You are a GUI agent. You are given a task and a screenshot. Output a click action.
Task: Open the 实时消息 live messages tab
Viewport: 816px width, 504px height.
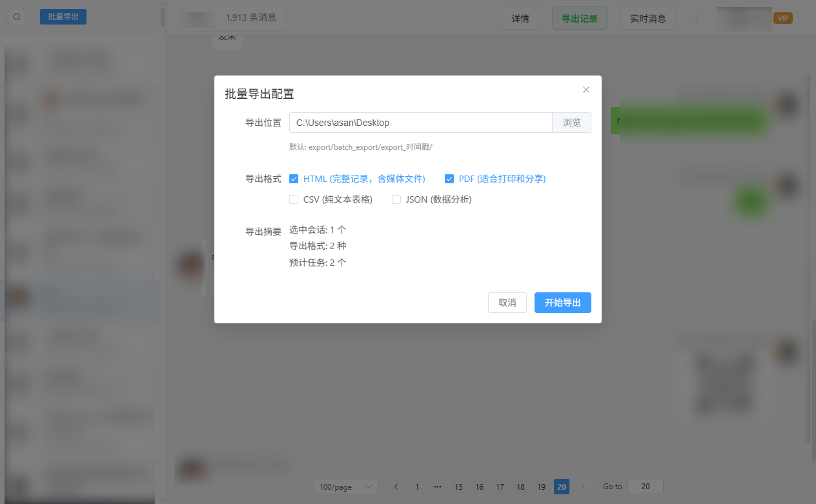tap(648, 18)
